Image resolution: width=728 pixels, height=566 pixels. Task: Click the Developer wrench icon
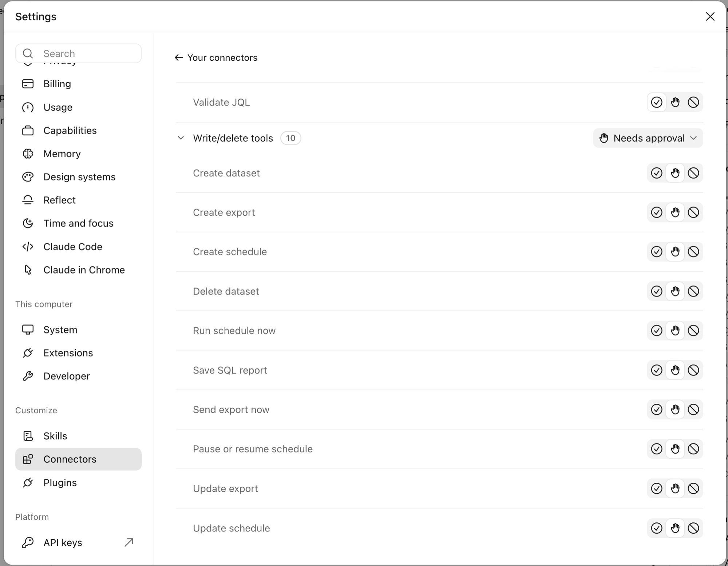tap(28, 376)
